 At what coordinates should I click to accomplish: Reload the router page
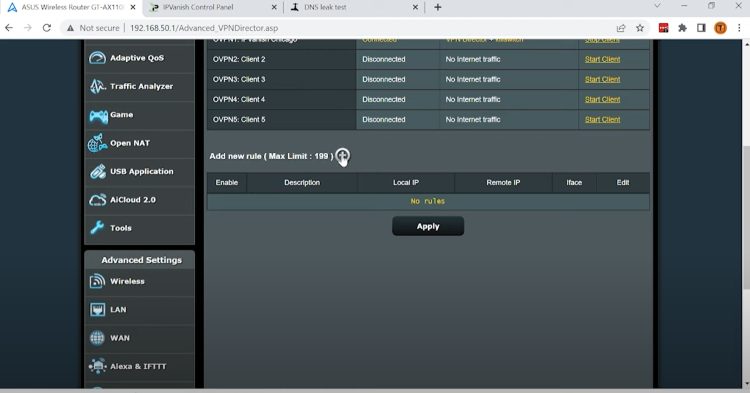pos(46,28)
